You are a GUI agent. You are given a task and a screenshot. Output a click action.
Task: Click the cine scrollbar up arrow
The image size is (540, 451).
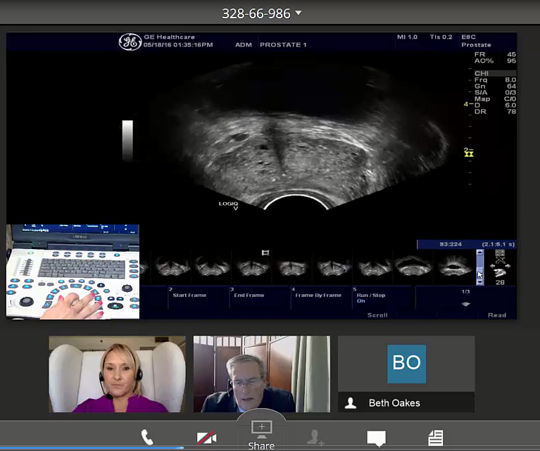tap(480, 253)
